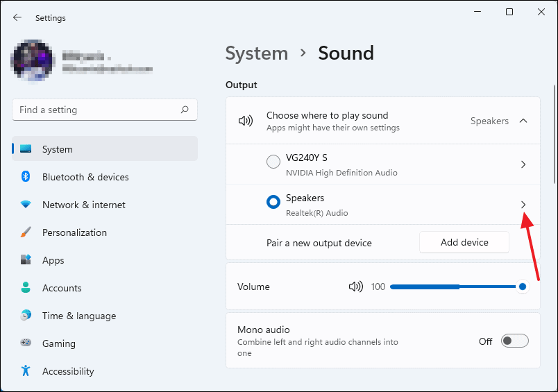Click the Volume slider track
This screenshot has width=558, height=392.
[451, 287]
